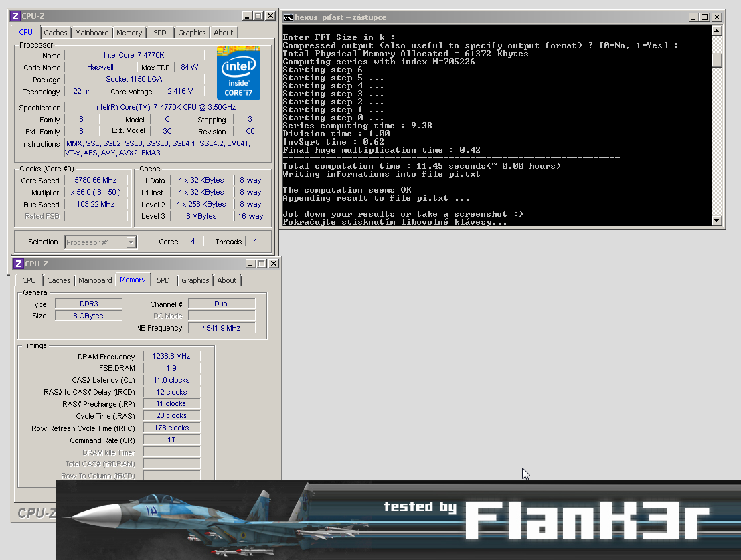The image size is (741, 560).
Task: Minimize the top CPU-Z window
Action: click(247, 16)
